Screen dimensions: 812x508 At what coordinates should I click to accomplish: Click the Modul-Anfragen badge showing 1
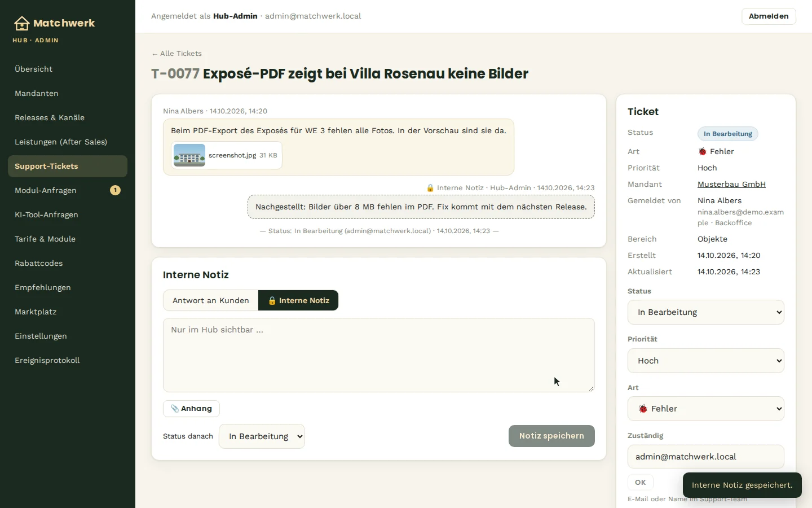point(115,190)
